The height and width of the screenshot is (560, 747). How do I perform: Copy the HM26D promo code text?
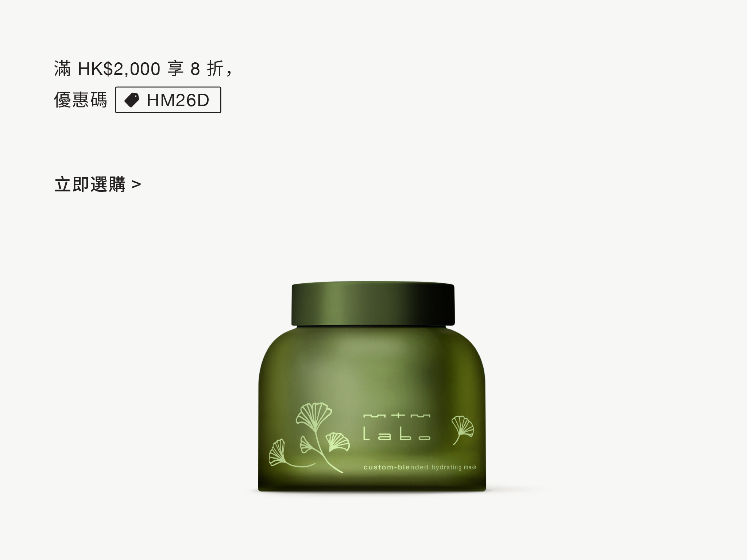tap(178, 100)
